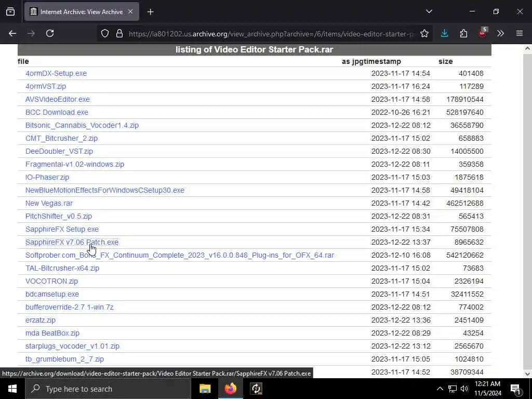The width and height of the screenshot is (532, 399).
Task: Download IO-Phaser.zip
Action: (x=47, y=177)
